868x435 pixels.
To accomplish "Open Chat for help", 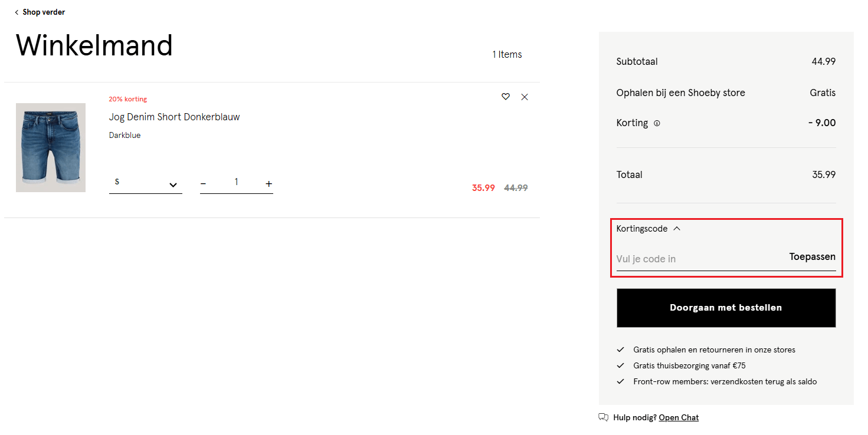I will (x=679, y=417).
